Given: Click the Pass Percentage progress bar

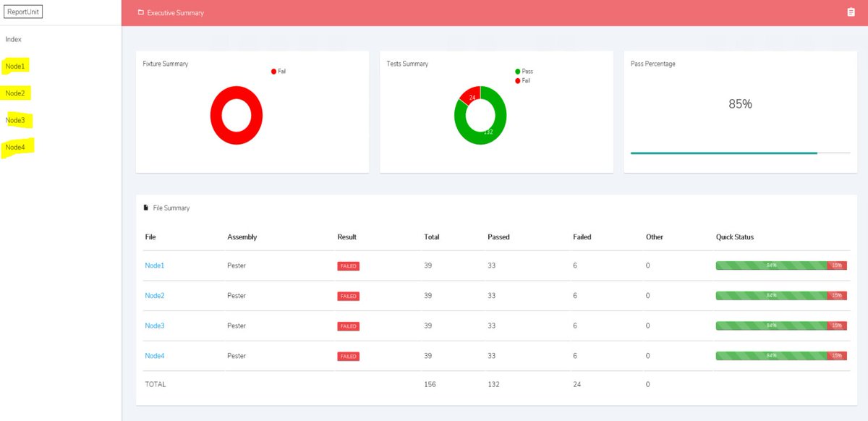Looking at the screenshot, I should coord(740,153).
